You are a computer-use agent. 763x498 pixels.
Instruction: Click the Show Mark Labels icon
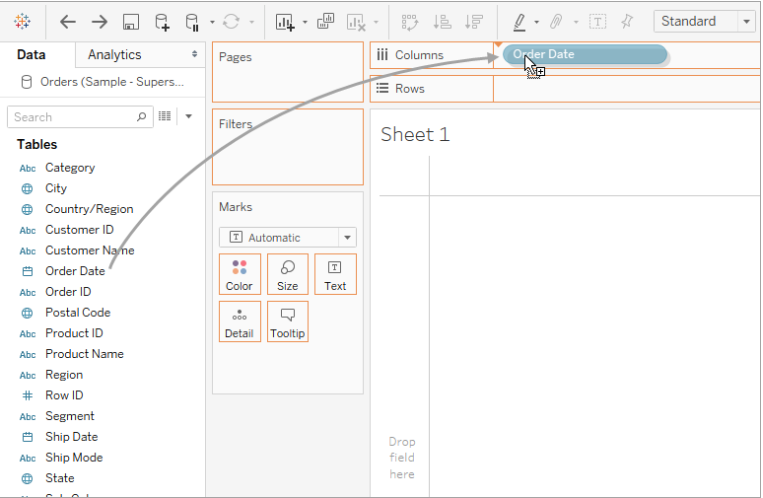598,22
